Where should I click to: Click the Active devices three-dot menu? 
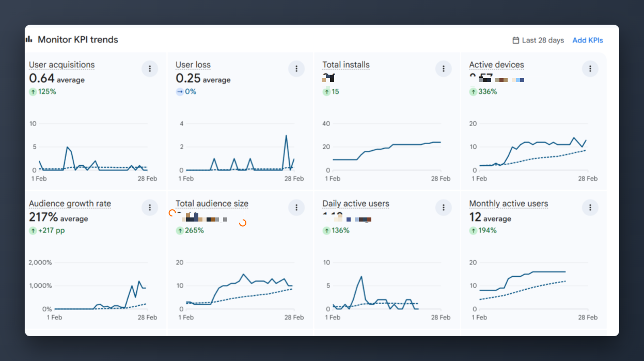590,69
